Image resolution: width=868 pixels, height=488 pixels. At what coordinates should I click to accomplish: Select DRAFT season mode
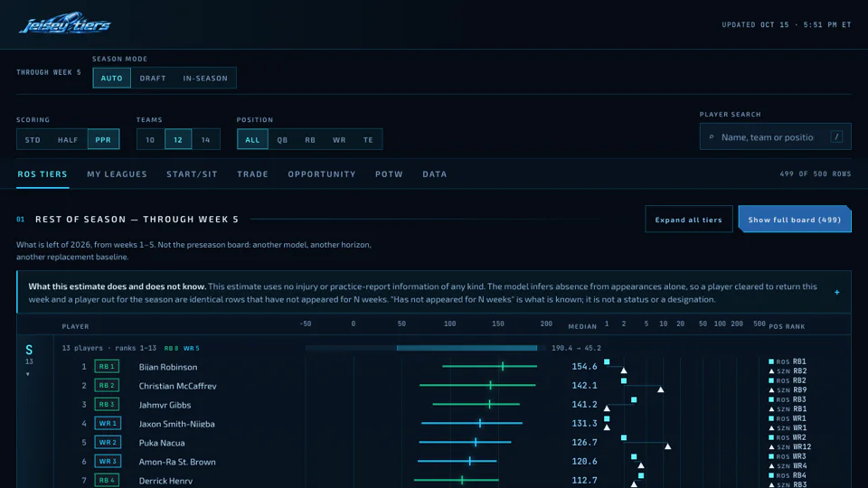tap(153, 78)
